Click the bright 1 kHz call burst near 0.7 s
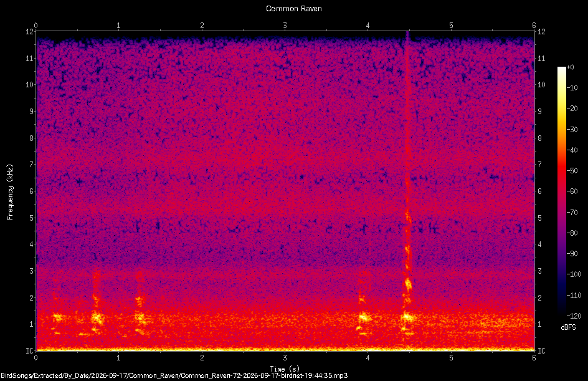 [98, 318]
